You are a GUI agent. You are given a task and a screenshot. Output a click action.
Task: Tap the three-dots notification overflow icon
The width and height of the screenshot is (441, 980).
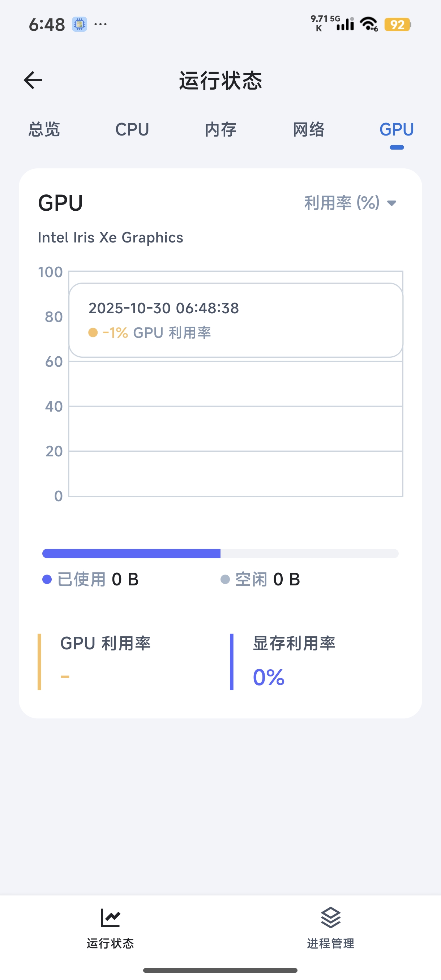(100, 24)
